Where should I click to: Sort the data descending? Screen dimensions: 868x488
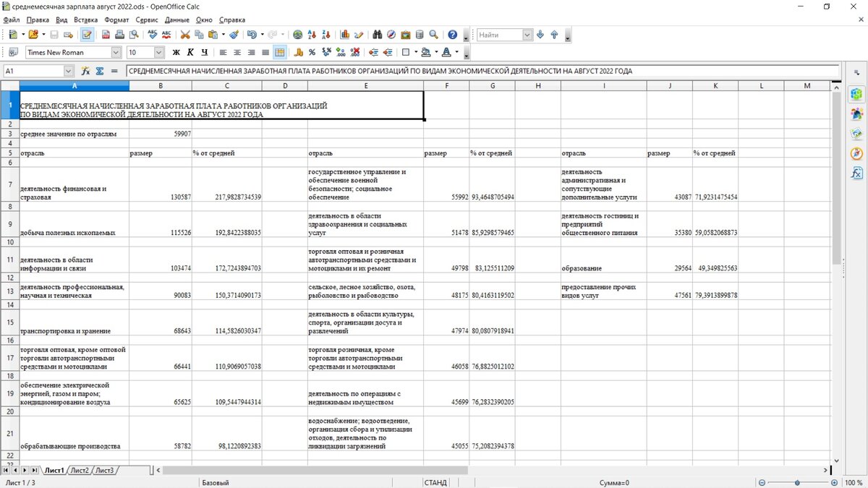click(x=326, y=35)
